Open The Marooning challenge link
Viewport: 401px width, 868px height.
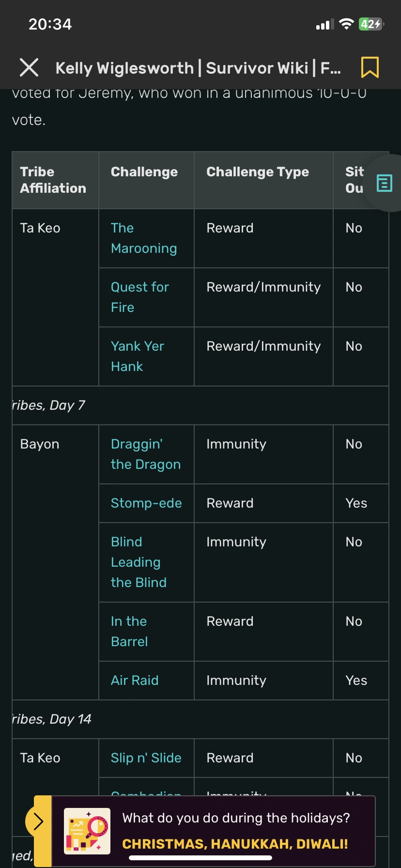coord(143,238)
